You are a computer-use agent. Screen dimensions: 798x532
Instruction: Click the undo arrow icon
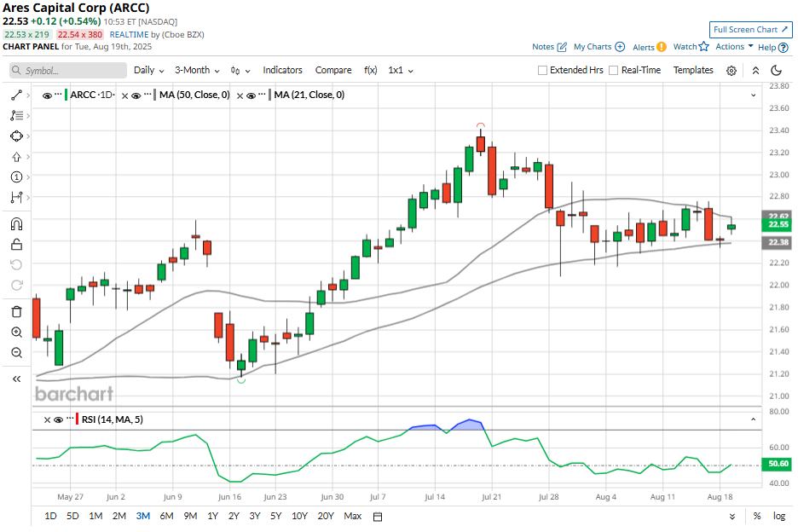point(16,265)
